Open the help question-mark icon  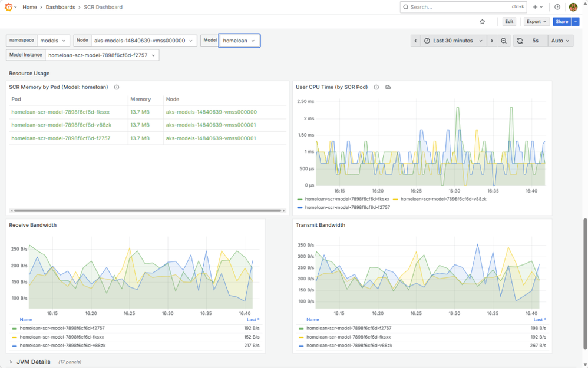coord(557,7)
